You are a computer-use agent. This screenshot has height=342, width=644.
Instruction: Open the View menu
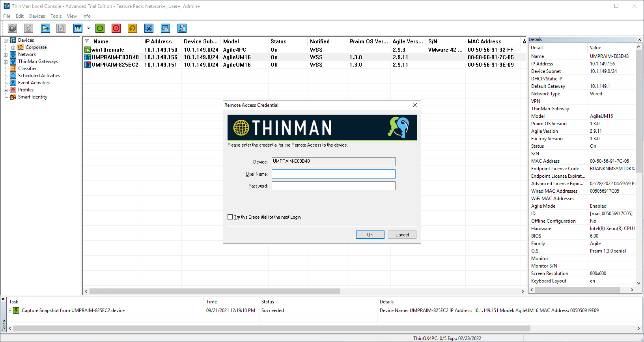[72, 16]
